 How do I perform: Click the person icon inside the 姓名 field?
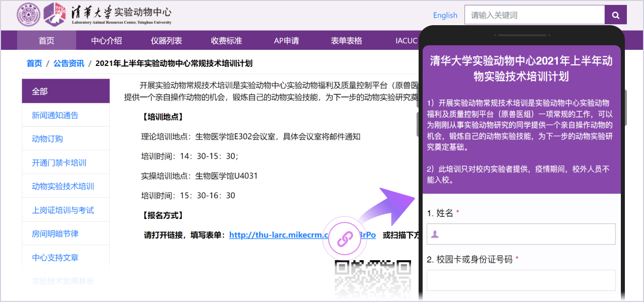click(x=435, y=234)
